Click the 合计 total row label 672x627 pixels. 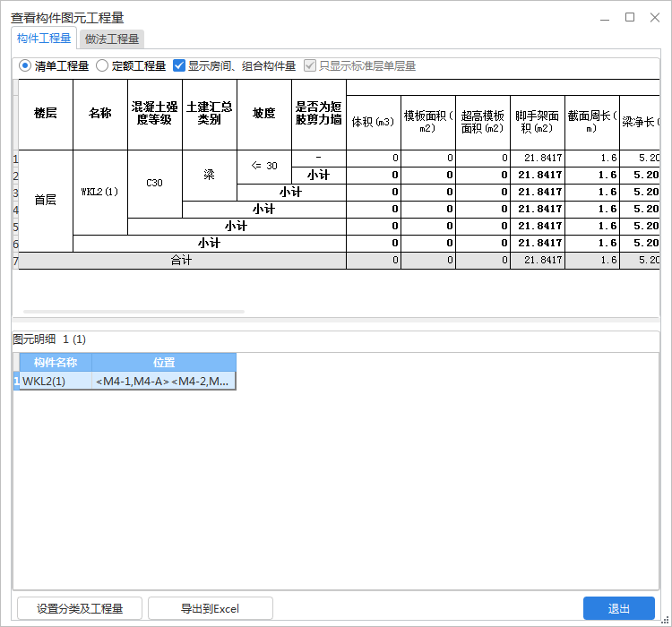point(182,260)
